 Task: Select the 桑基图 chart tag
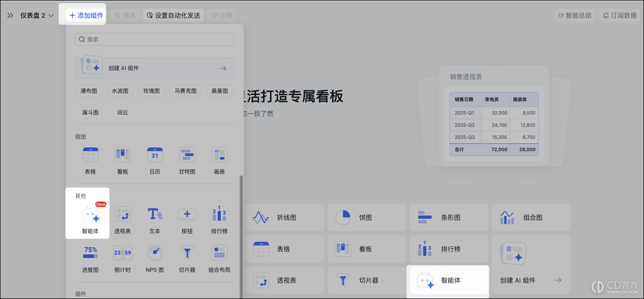point(220,91)
